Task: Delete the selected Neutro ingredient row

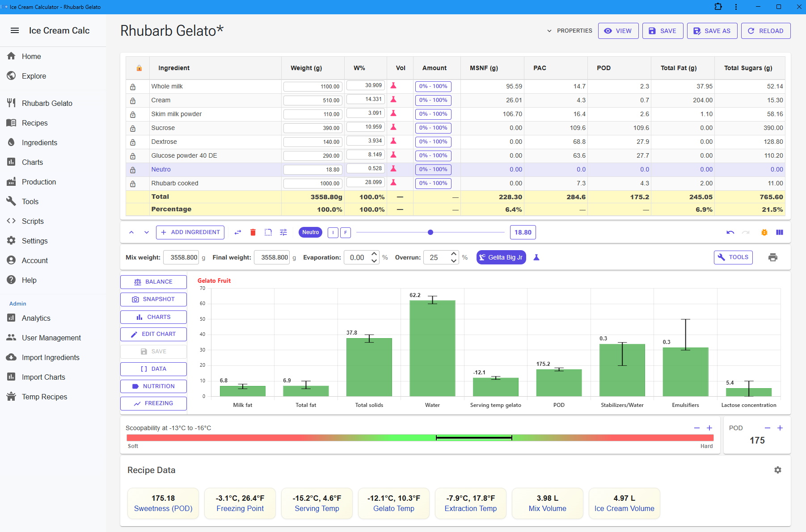Action: 253,232
